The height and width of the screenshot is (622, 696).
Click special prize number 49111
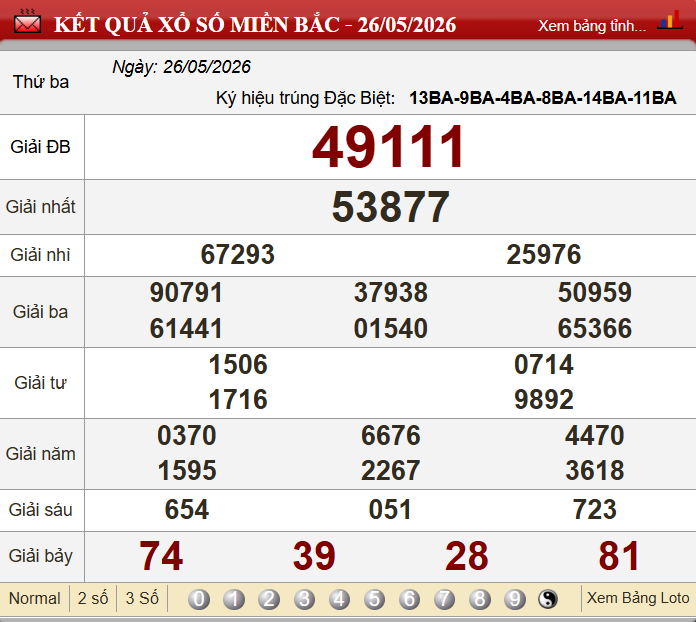click(x=388, y=147)
